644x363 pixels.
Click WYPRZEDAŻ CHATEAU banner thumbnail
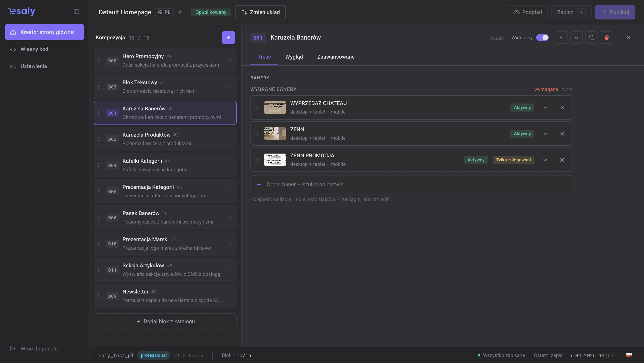[x=275, y=108]
